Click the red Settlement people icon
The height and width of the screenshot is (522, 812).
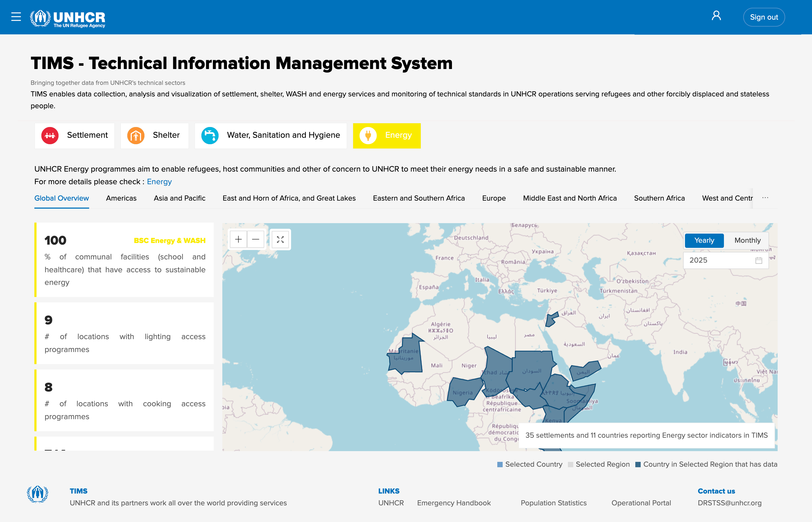50,136
